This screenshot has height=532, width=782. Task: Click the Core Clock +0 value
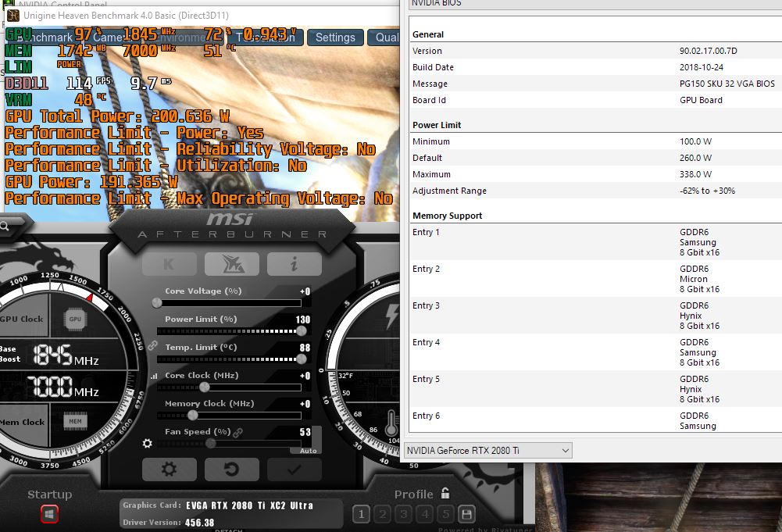[x=305, y=376]
